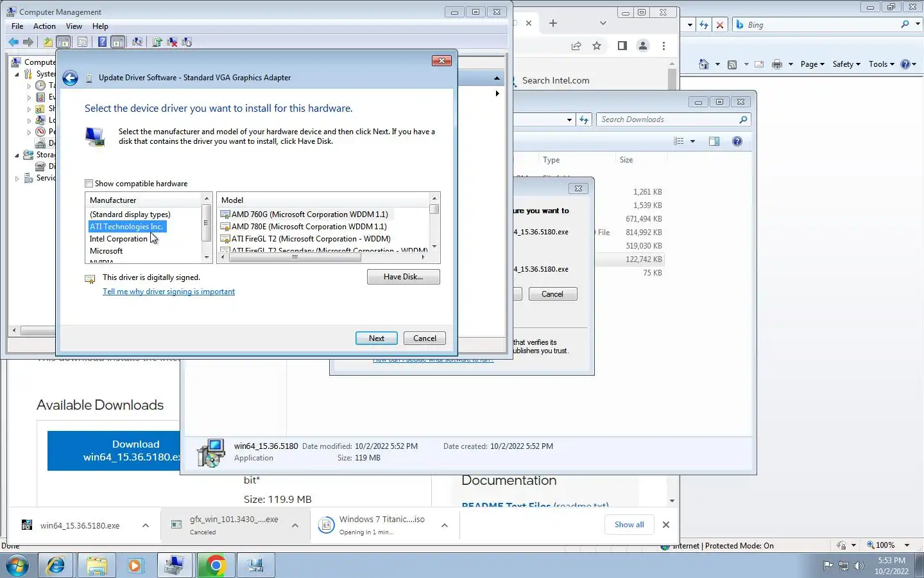This screenshot has width=924, height=578.
Task: Click the round blue back button in Update Driver wizard
Action: pos(71,78)
